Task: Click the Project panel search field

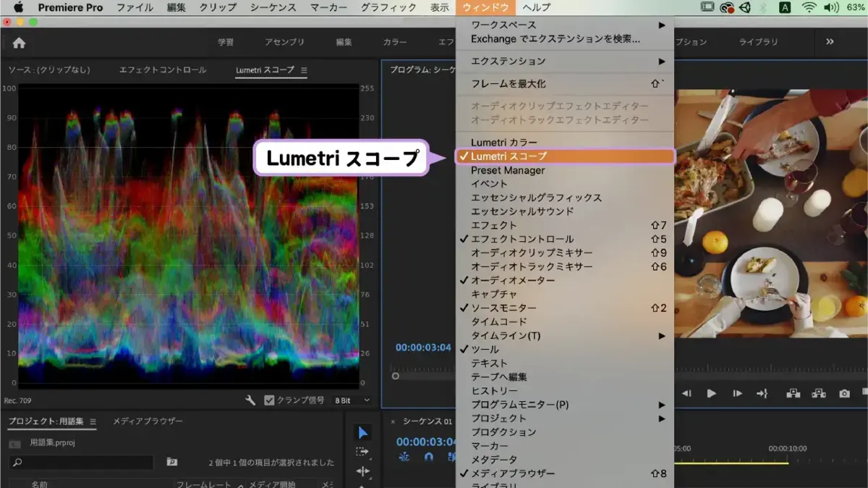Action: [81, 462]
